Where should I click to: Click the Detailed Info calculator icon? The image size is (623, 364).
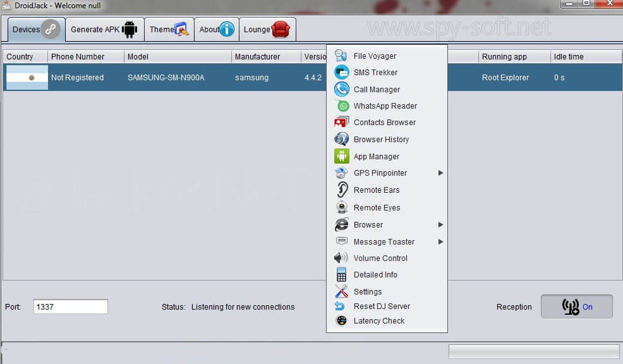pos(341,275)
